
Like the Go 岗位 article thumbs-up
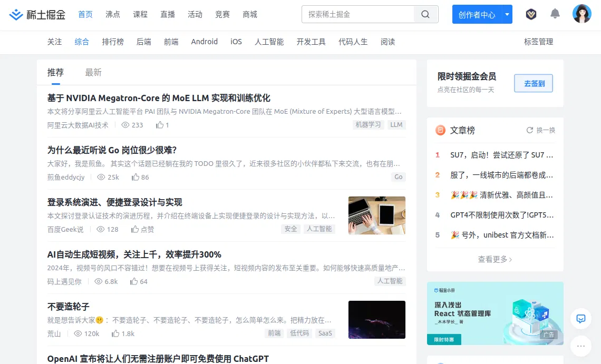(135, 177)
